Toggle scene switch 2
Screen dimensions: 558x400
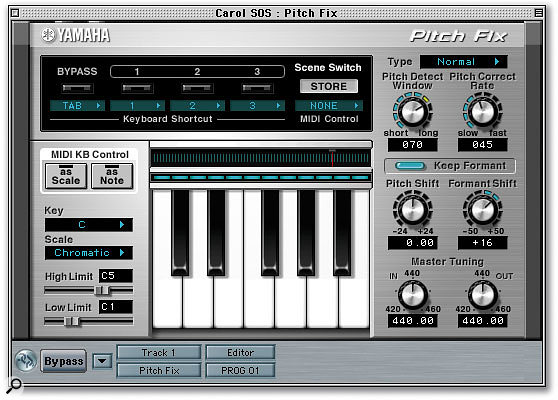pos(197,88)
